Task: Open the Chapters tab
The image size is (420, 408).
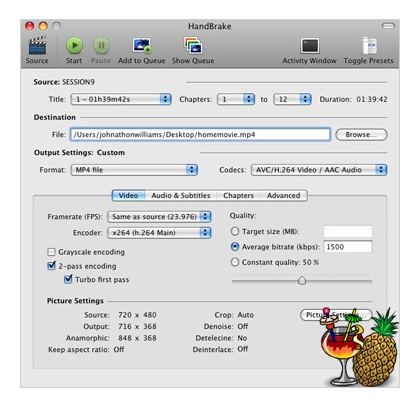Action: click(x=238, y=196)
